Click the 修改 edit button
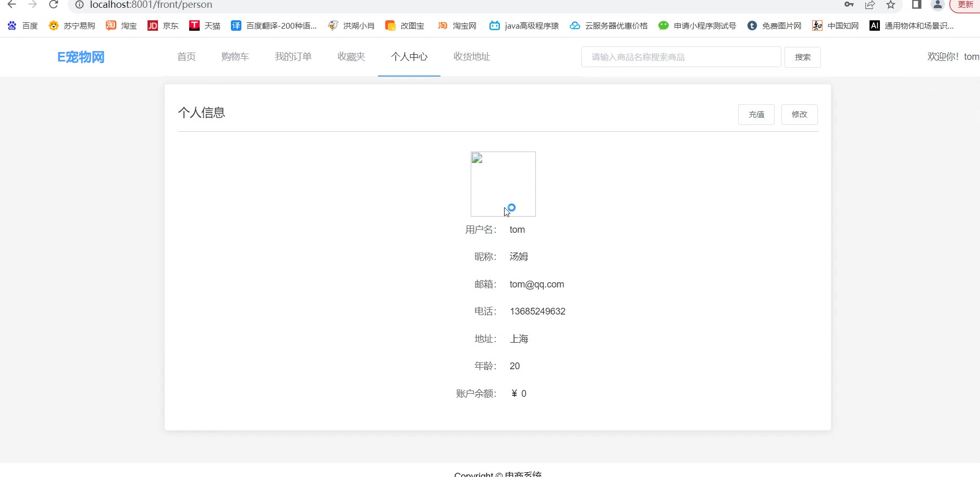This screenshot has width=980, height=477. tap(800, 115)
